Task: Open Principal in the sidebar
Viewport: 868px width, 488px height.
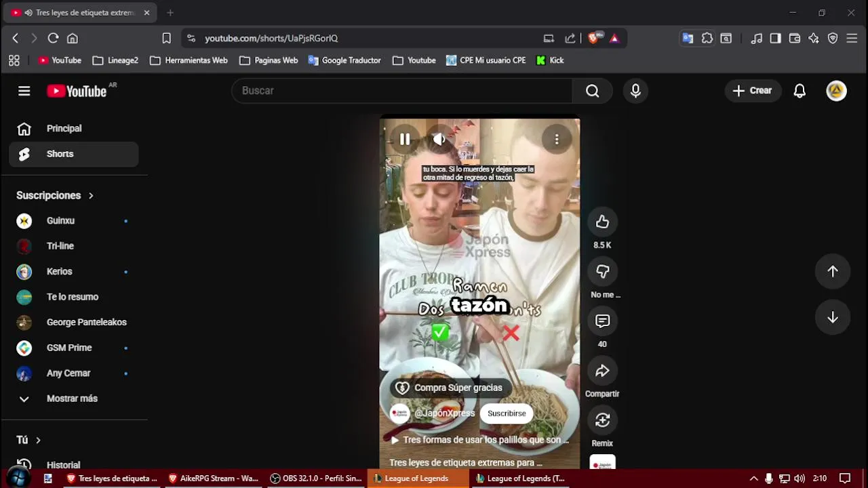Action: 74,129
